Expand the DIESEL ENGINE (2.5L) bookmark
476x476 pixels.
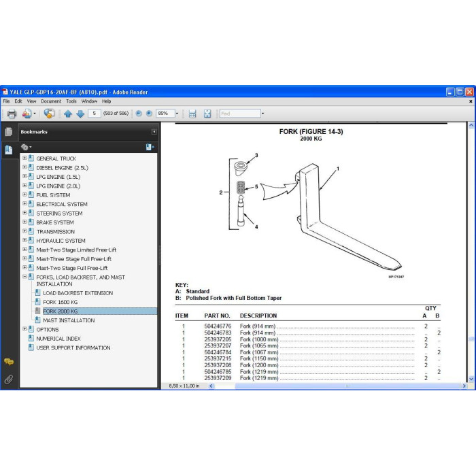pyautogui.click(x=24, y=167)
